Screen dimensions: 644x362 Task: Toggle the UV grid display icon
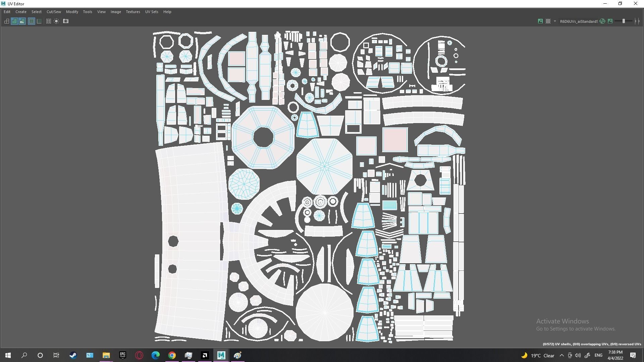[x=49, y=21]
